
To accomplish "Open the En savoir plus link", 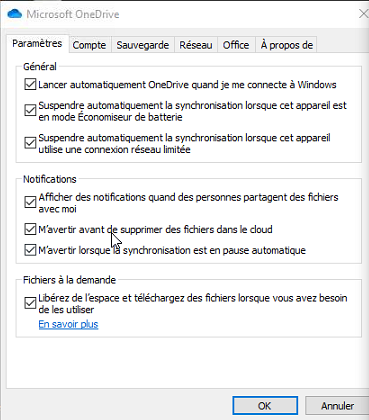I will (68, 324).
